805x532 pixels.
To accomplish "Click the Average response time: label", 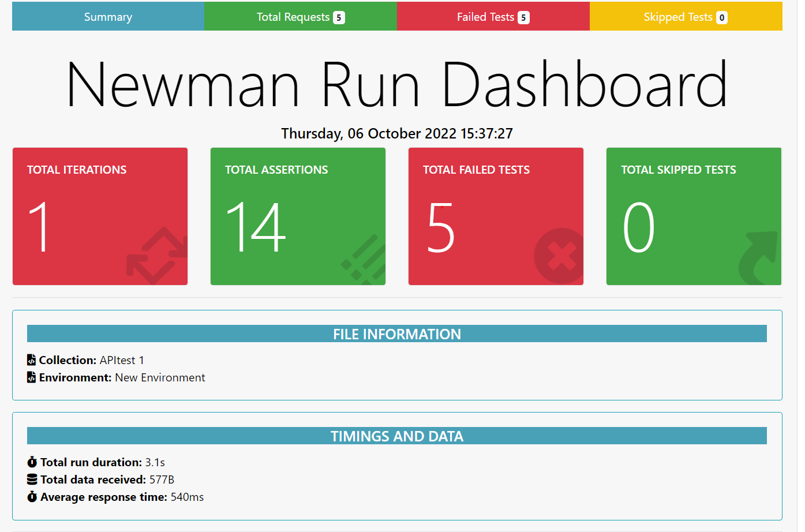I will pos(104,497).
